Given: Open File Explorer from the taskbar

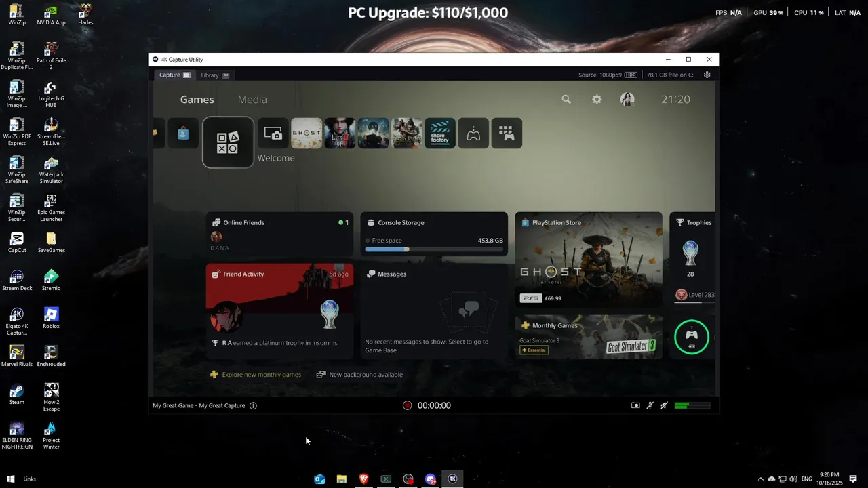Looking at the screenshot, I should [x=342, y=479].
